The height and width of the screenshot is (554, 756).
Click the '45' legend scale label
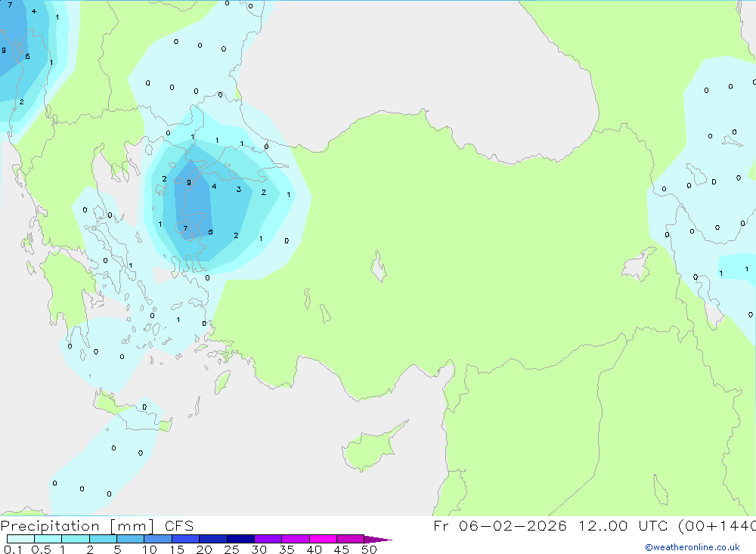pos(342,549)
